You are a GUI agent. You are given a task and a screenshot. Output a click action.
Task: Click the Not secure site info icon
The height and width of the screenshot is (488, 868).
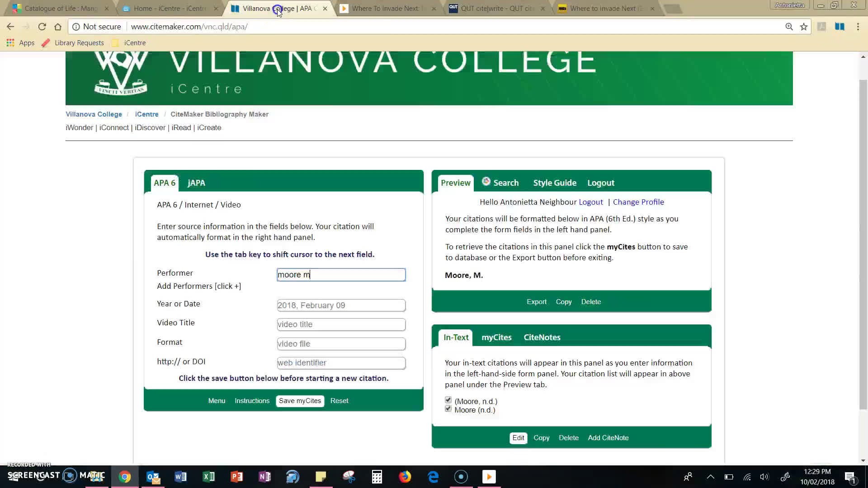(x=76, y=27)
